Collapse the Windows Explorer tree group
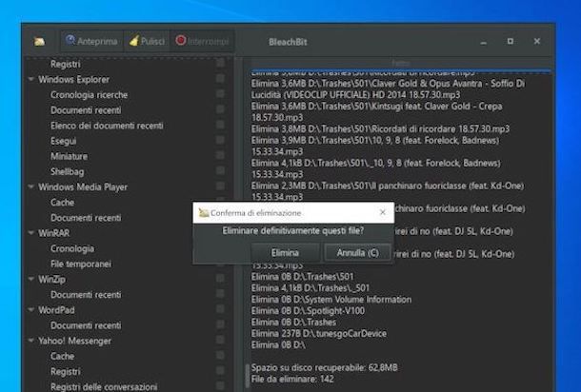The width and height of the screenshot is (581, 392). 31,79
